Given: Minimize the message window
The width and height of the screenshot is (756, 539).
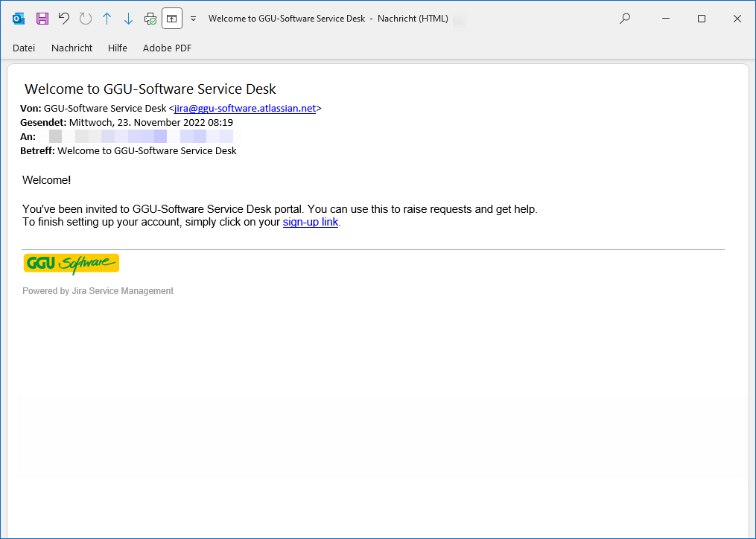Looking at the screenshot, I should 666,19.
